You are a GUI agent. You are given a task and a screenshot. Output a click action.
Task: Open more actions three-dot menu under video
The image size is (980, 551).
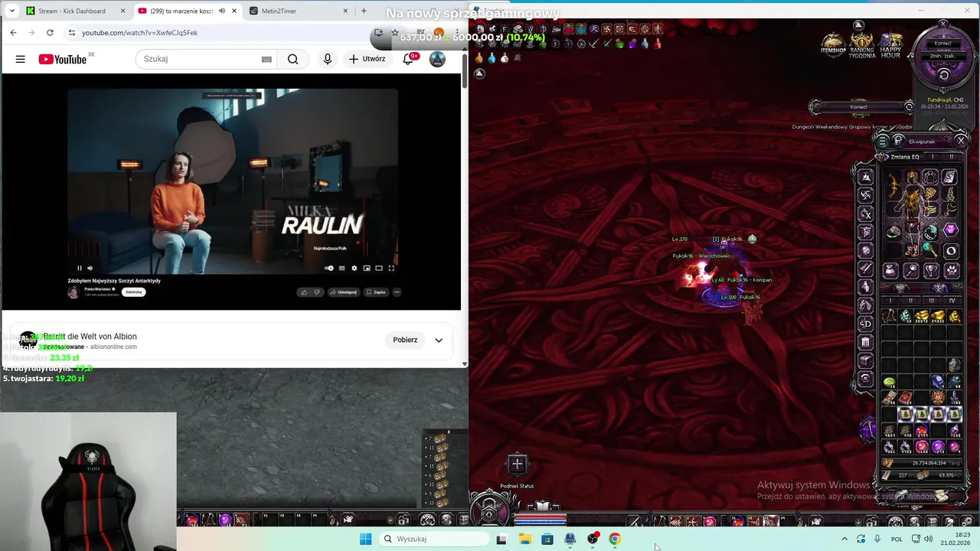[x=396, y=292]
